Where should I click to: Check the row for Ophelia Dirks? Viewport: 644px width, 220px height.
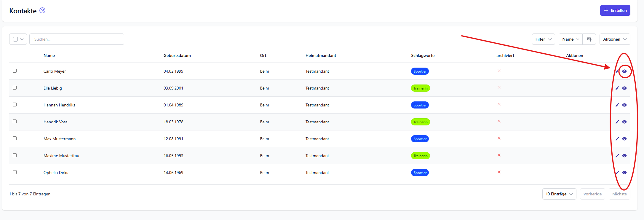(x=15, y=172)
